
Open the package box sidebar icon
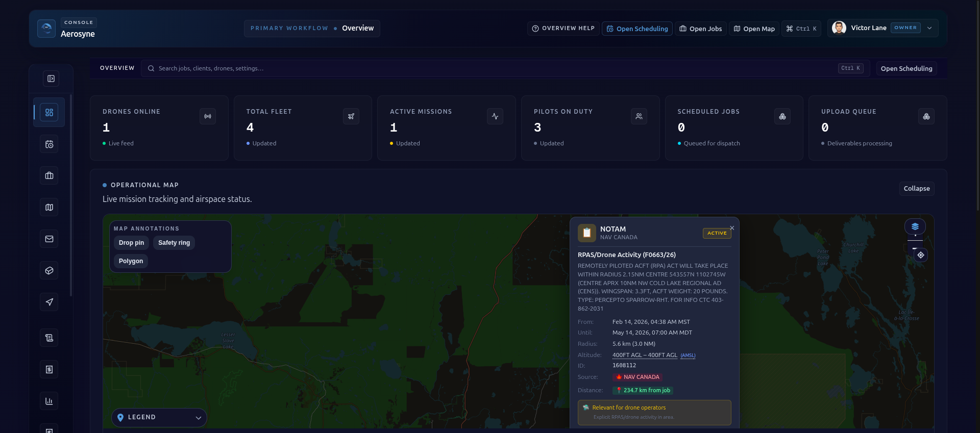(49, 271)
